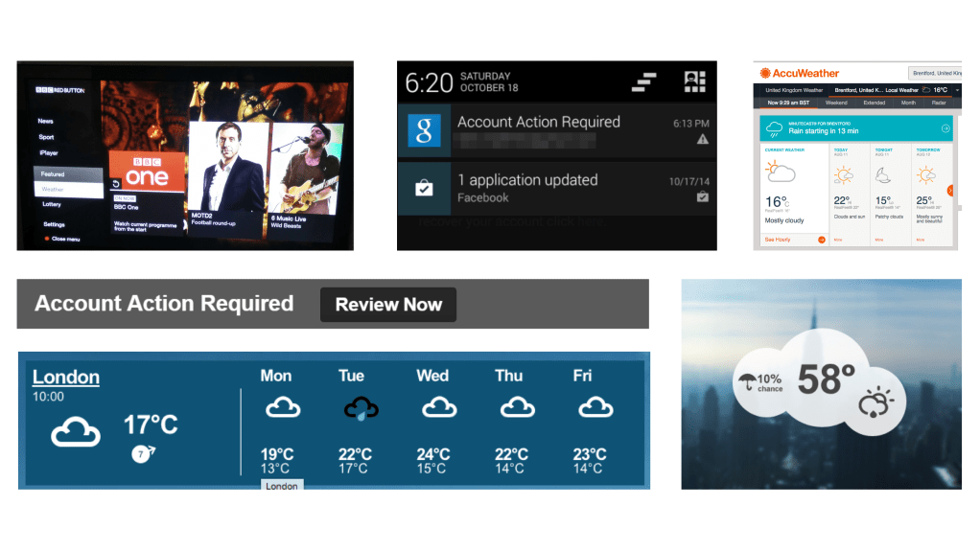Click the orange See Hourly arrow icon
Screen dimensions: 980x551
822,240
